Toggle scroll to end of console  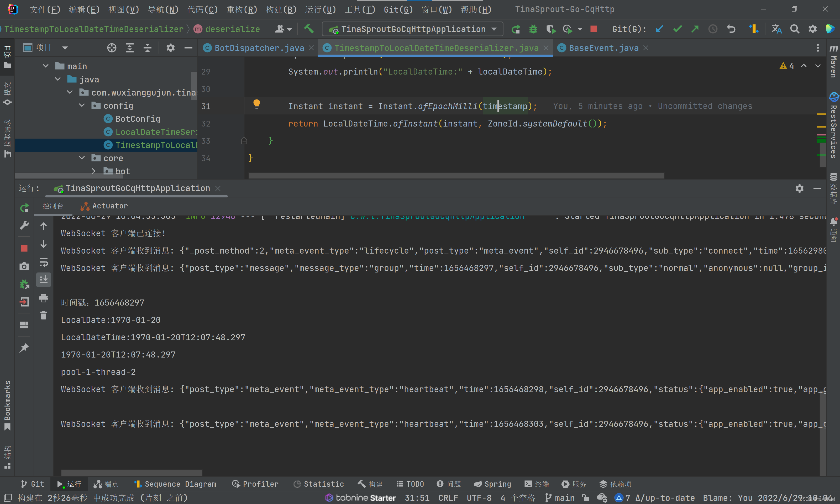pos(44,280)
